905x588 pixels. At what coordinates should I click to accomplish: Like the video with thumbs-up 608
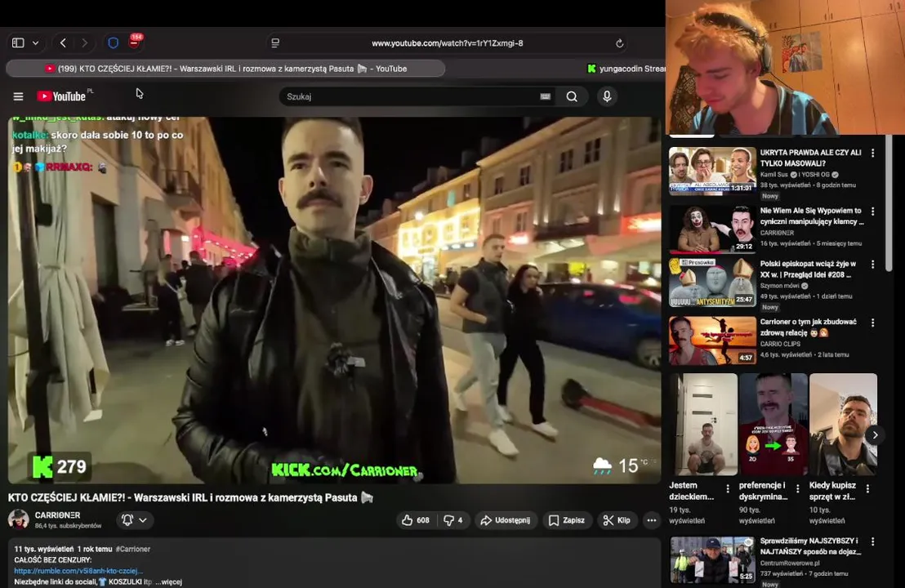pos(416,520)
